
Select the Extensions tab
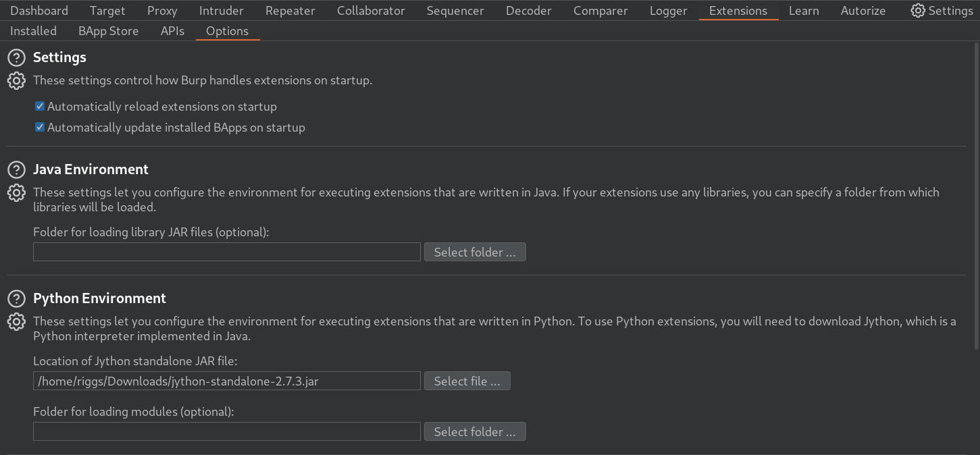point(738,11)
